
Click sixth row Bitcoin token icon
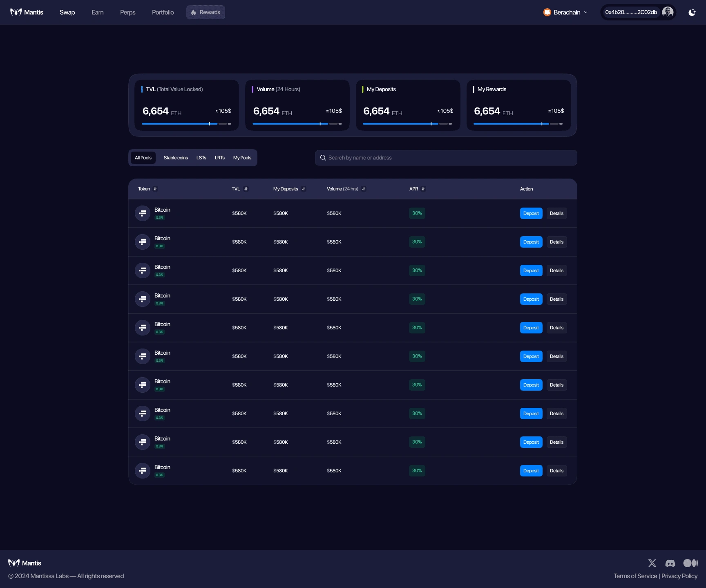[x=143, y=356]
